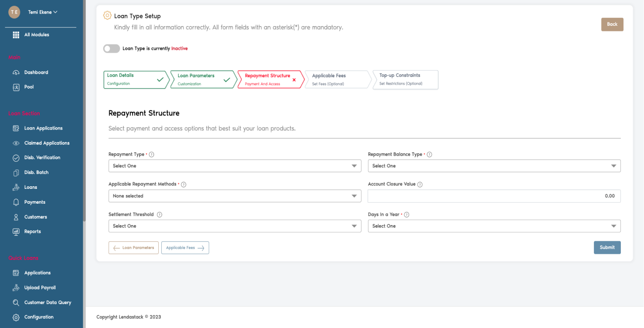Expand the Days In a Year dropdown

(494, 226)
